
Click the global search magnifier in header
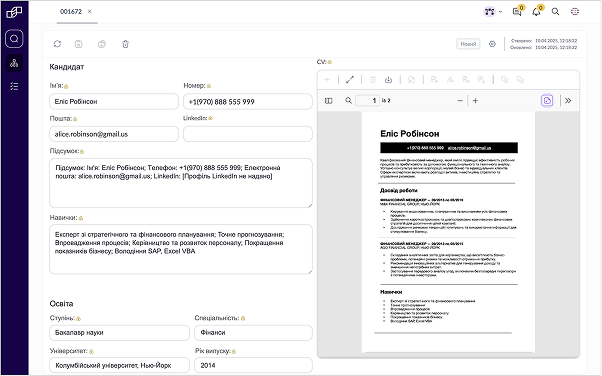[x=556, y=12]
